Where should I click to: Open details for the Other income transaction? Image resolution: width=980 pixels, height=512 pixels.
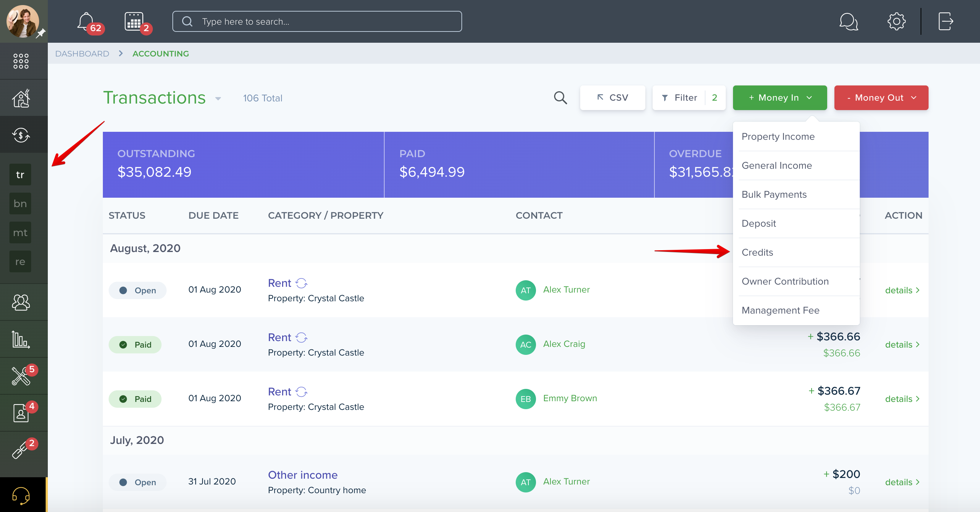902,482
